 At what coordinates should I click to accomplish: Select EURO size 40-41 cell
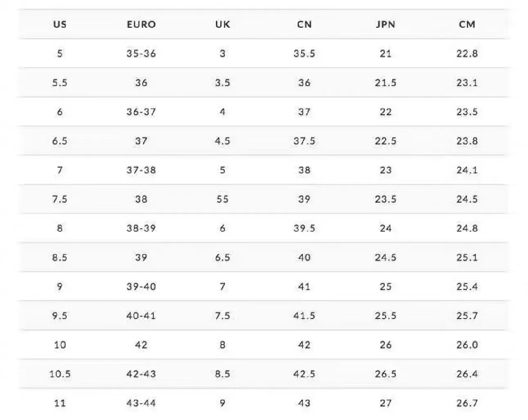[x=141, y=316]
